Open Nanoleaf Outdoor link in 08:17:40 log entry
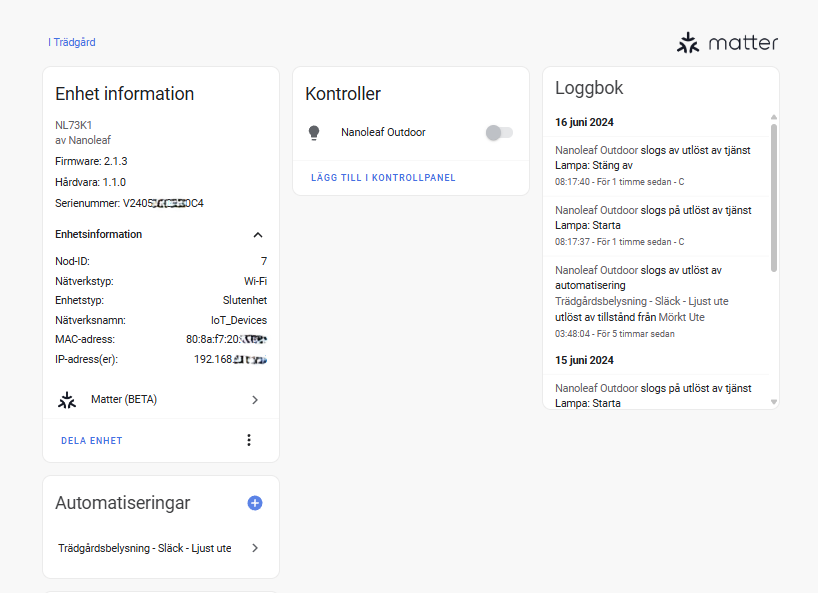This screenshot has height=593, width=818. (x=596, y=150)
